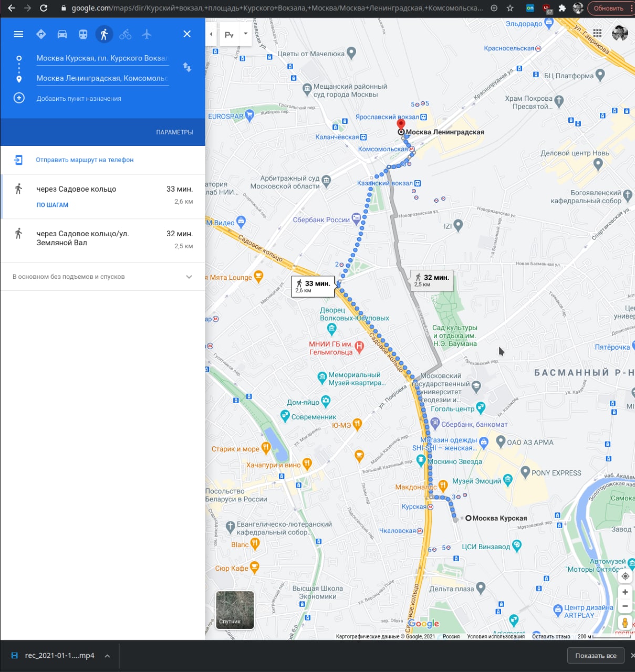Click the БЦ Платформа place pin

coord(600,75)
